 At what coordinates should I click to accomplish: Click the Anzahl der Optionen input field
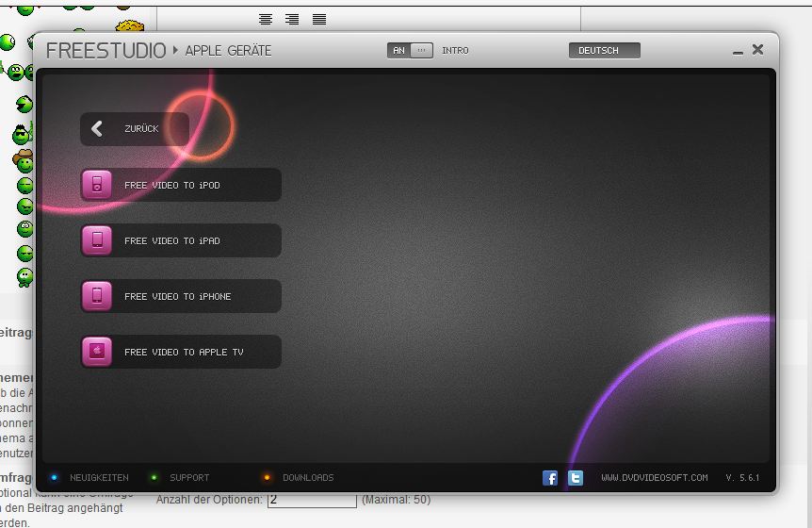click(x=312, y=500)
